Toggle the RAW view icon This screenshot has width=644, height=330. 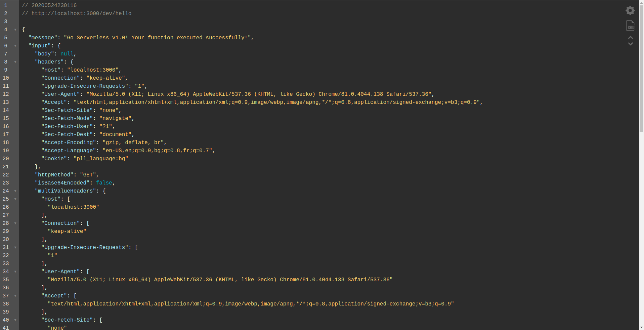click(630, 26)
